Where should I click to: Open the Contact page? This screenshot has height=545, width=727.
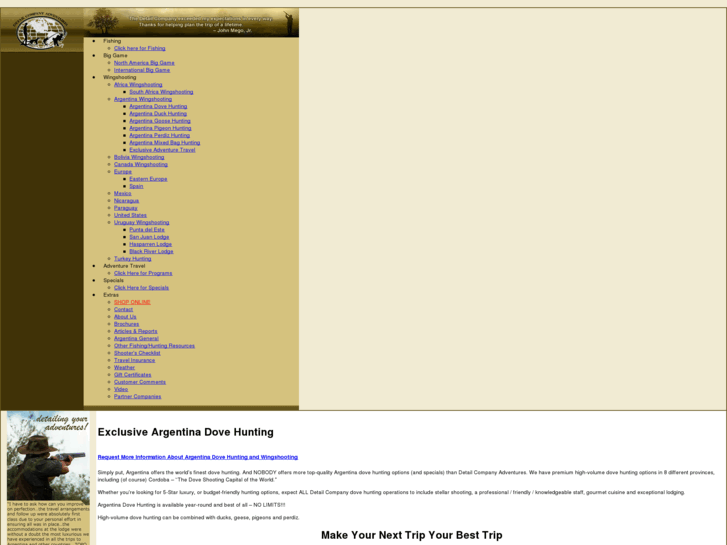pos(123,309)
